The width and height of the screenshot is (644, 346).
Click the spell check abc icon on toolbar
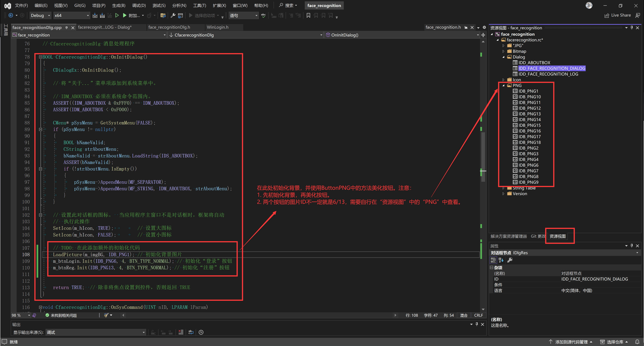[x=263, y=15]
